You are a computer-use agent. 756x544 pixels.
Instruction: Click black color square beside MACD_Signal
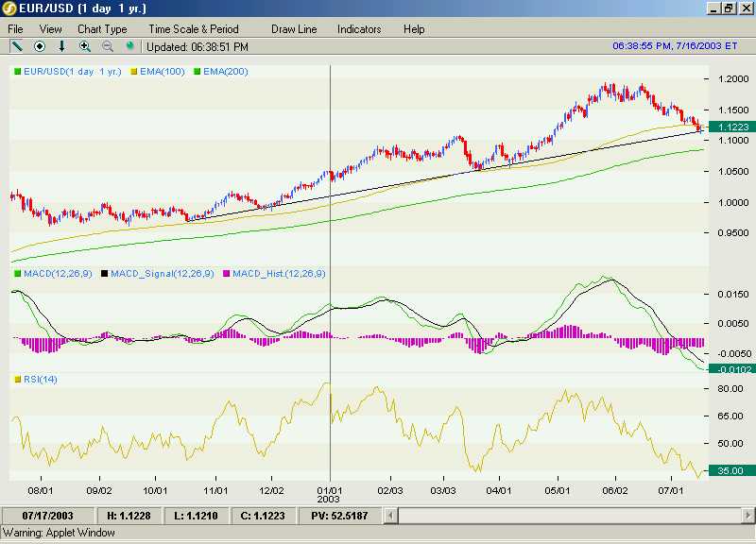pyautogui.click(x=104, y=274)
